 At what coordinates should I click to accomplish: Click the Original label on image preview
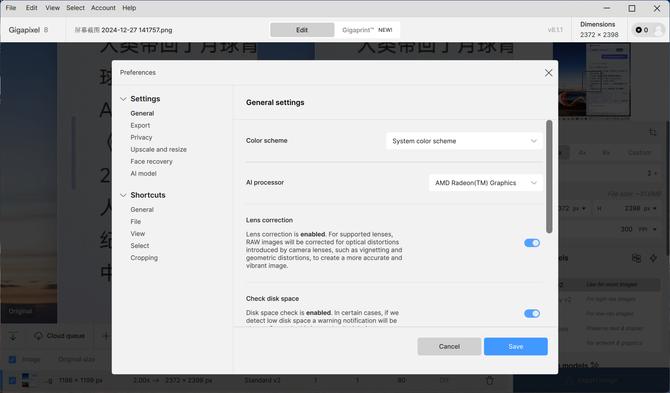pos(20,311)
